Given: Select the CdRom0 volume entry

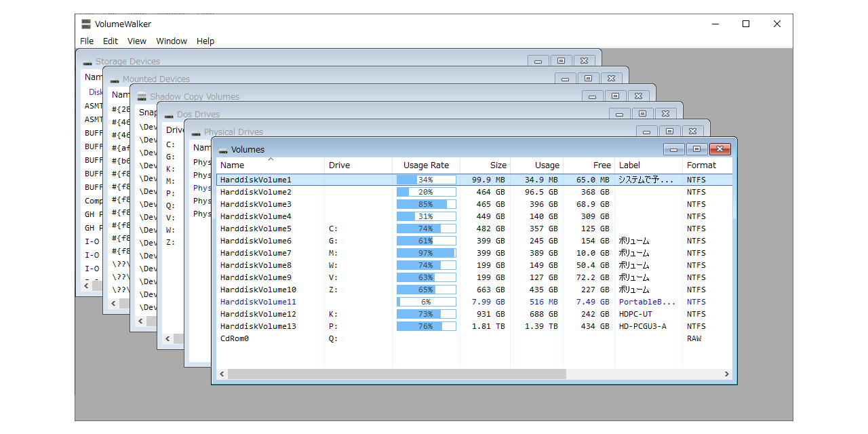Looking at the screenshot, I should tap(235, 338).
